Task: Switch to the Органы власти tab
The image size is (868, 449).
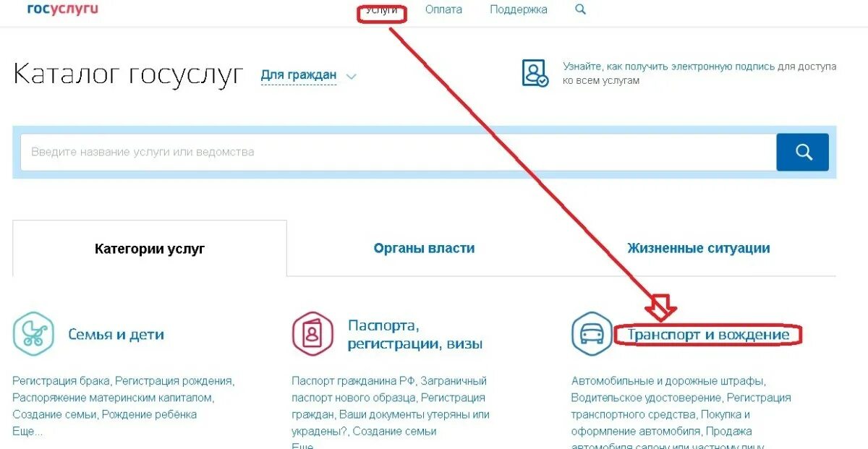Action: 425,248
